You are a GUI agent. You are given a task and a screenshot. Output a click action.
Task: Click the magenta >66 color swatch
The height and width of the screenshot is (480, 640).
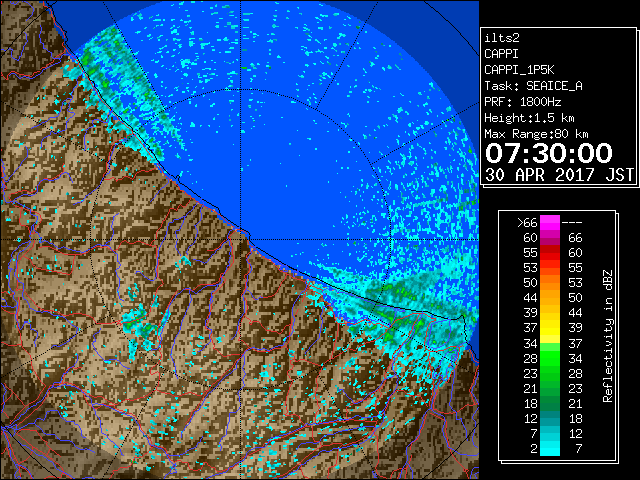pyautogui.click(x=550, y=222)
